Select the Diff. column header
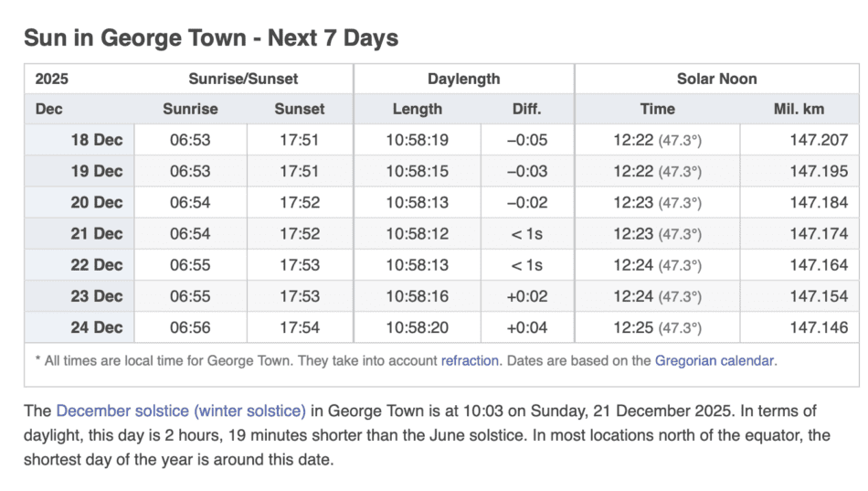 [526, 109]
